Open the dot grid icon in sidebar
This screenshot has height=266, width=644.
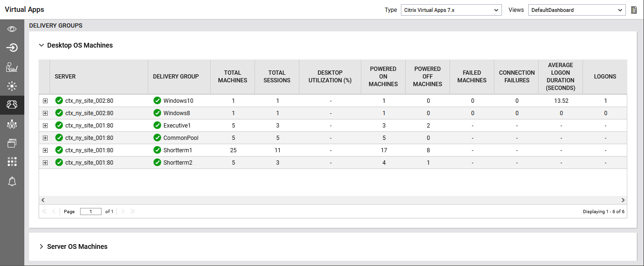12,162
